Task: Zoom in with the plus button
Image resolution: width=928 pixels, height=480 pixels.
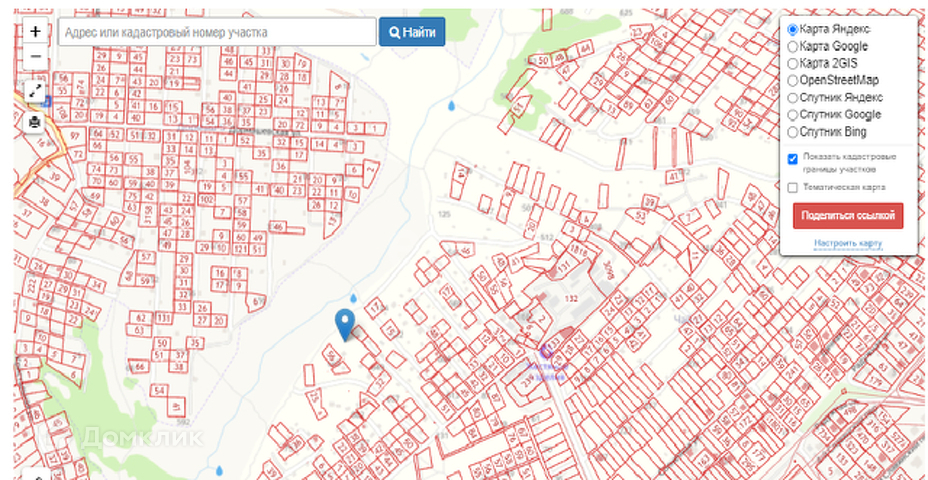Action: 35,31
